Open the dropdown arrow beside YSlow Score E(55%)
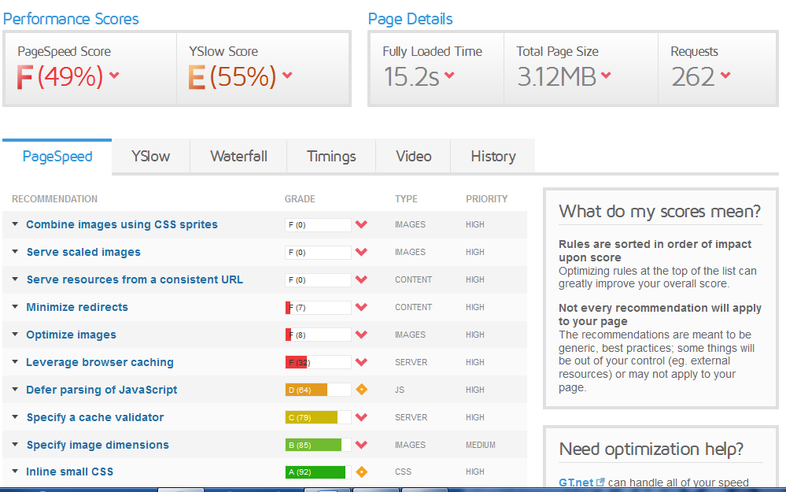This screenshot has height=492, width=786. coord(287,75)
